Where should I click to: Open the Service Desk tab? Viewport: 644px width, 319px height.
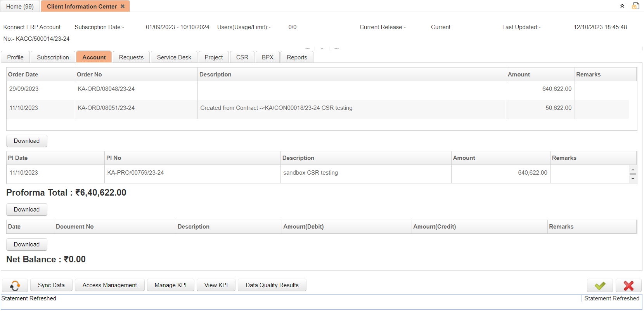[x=174, y=57]
